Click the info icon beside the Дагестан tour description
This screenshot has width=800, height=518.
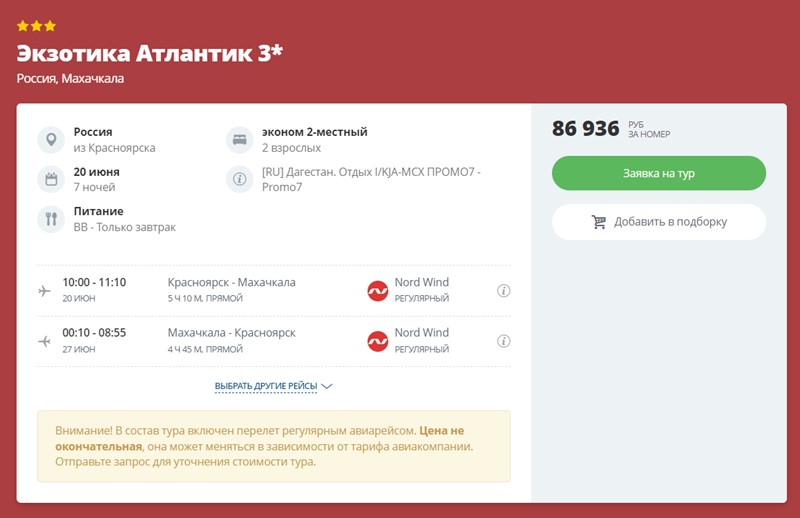[239, 180]
